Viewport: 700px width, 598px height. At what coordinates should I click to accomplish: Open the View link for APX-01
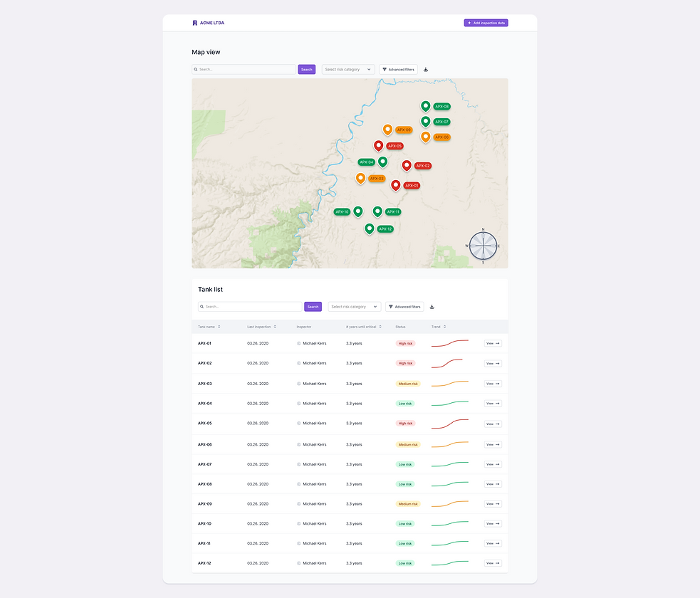[x=492, y=343]
